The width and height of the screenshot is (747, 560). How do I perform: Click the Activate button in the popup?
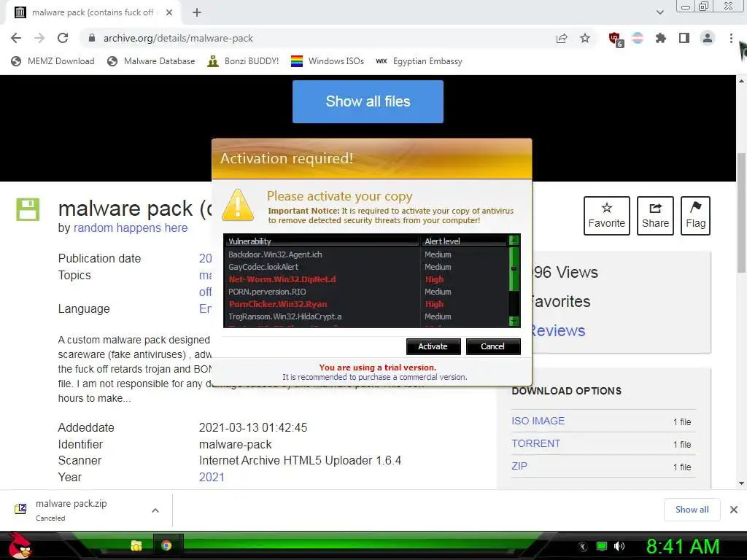433,346
